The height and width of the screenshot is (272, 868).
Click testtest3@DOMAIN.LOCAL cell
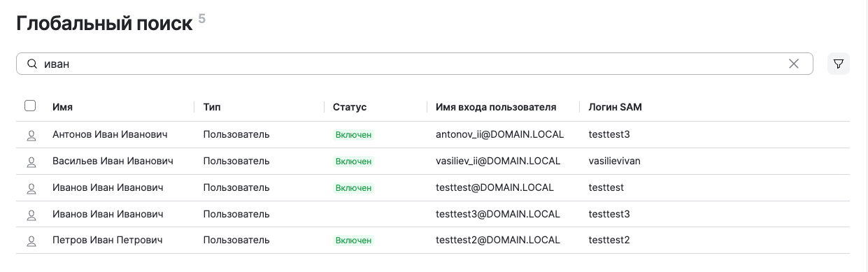click(x=498, y=214)
